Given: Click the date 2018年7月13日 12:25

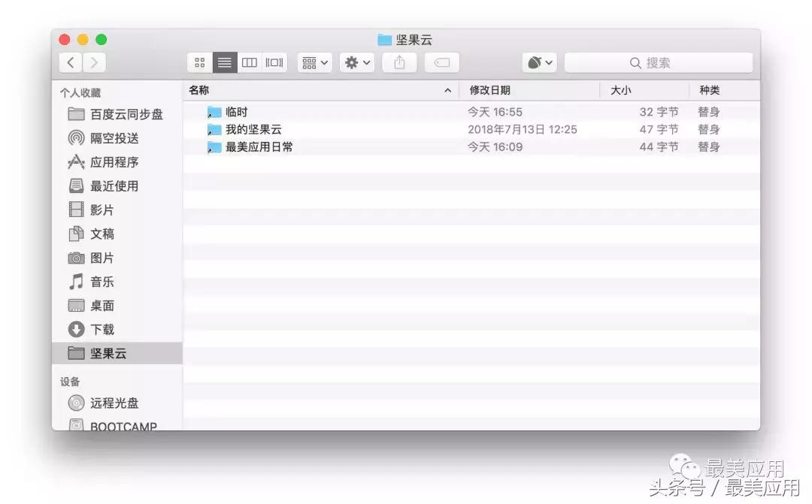Looking at the screenshot, I should coord(522,129).
